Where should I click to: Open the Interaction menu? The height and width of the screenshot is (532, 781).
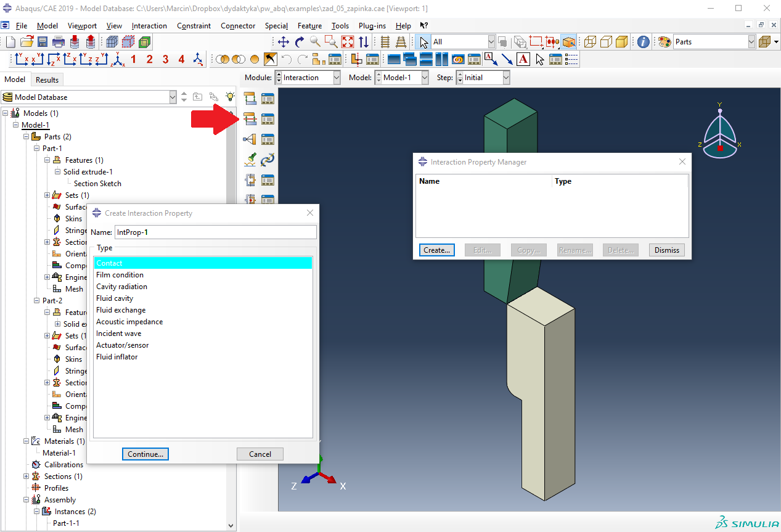coord(149,26)
